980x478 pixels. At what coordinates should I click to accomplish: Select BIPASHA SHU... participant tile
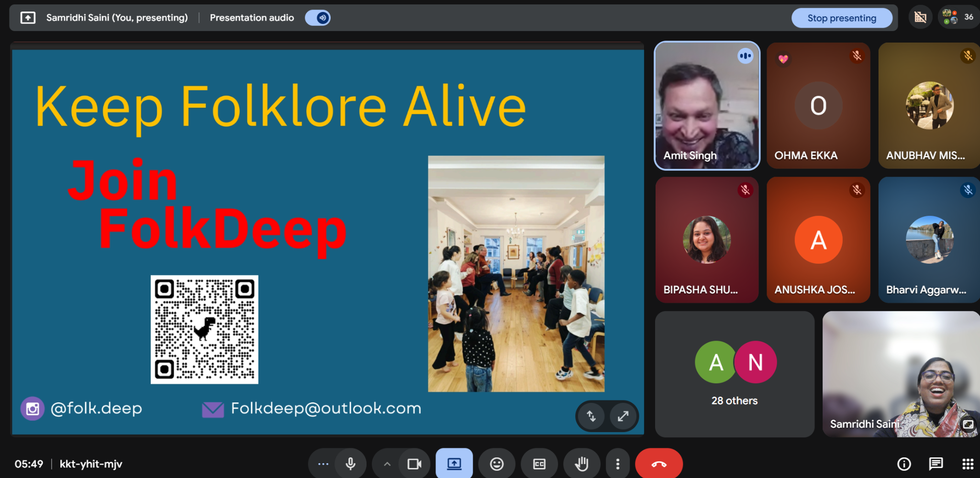(x=707, y=240)
